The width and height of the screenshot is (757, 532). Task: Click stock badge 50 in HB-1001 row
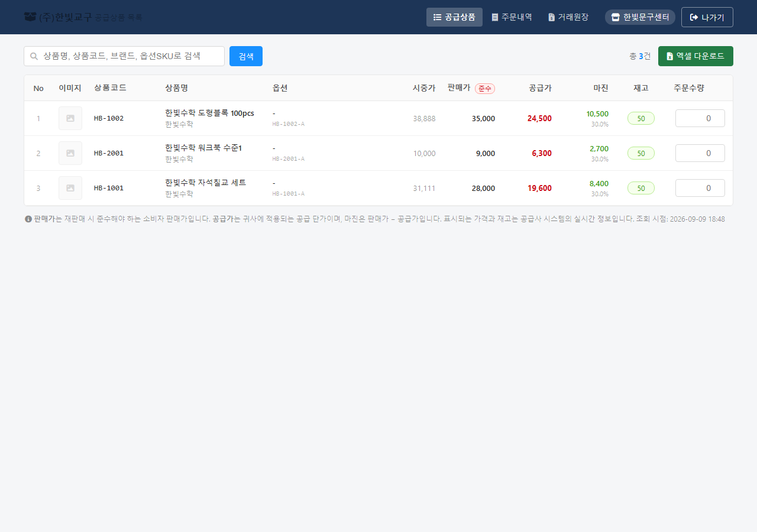pyautogui.click(x=641, y=188)
